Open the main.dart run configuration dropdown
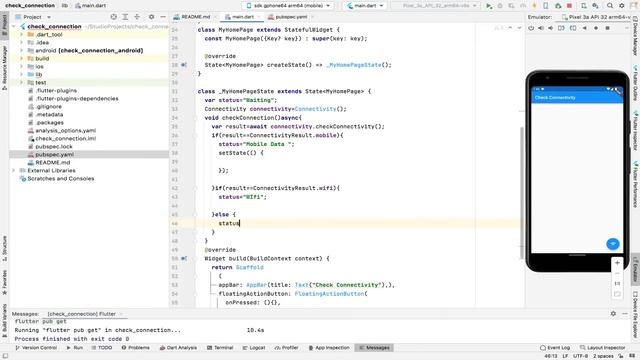 pyautogui.click(x=365, y=6)
